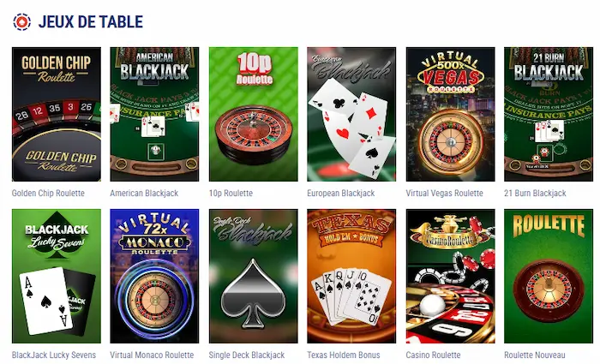This screenshot has width=600, height=364.
Task: Click the poker chip icon beside Jeux de Table
Action: pos(21,21)
